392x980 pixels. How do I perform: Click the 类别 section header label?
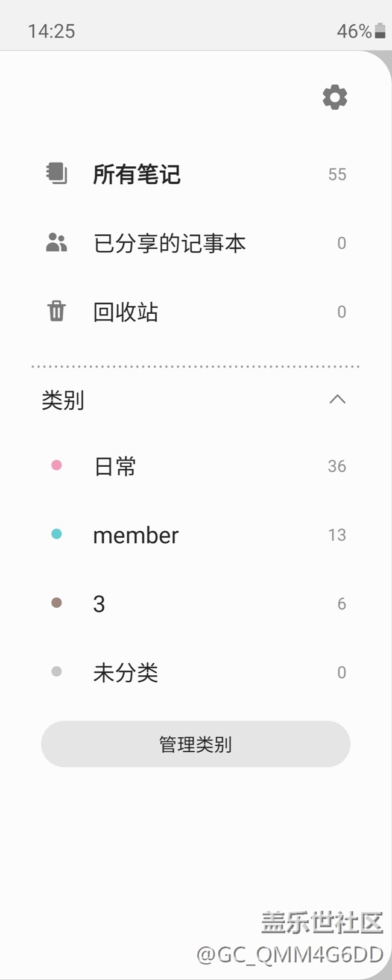coord(63,400)
